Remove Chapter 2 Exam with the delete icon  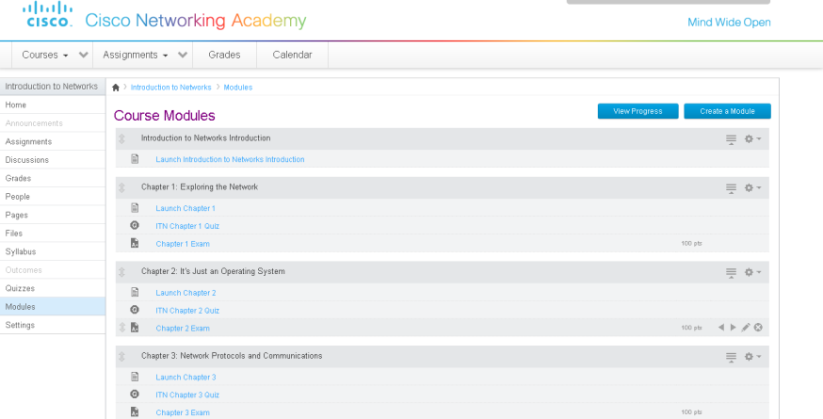coord(759,328)
